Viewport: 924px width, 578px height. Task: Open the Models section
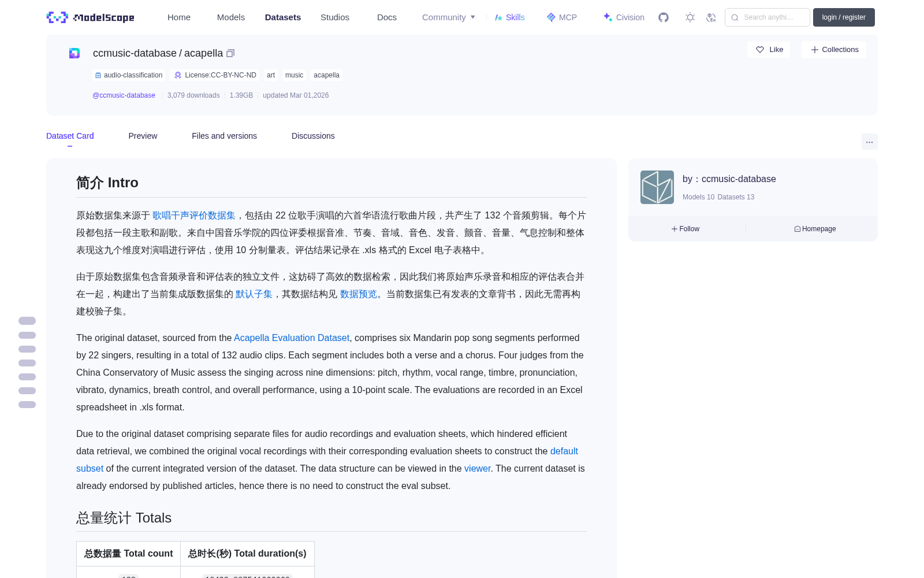231,17
